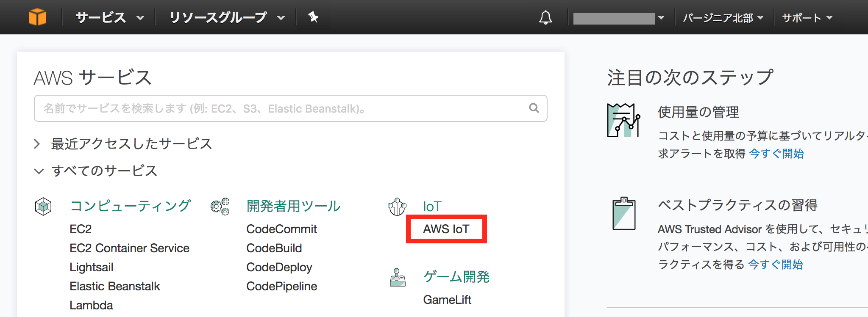Click the ゲーム開発 joystick icon

click(x=398, y=277)
